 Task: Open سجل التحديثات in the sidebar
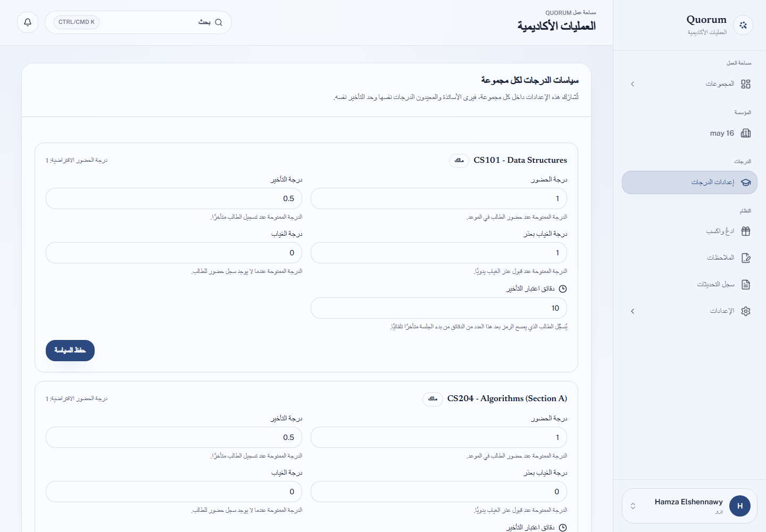[x=689, y=285]
